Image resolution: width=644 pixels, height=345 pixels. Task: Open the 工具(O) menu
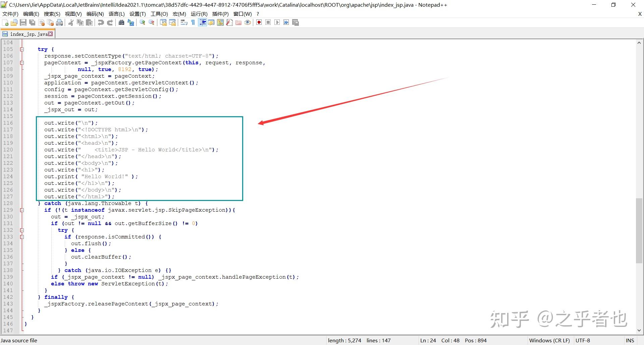coord(159,14)
